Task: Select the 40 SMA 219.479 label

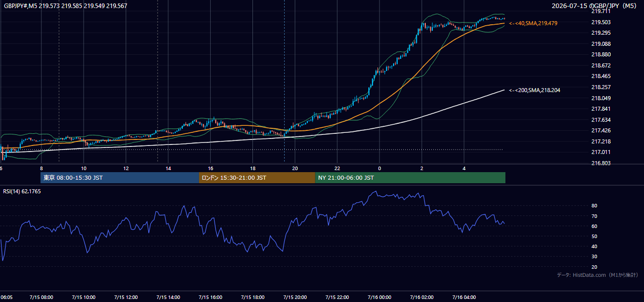Action: pyautogui.click(x=533, y=23)
